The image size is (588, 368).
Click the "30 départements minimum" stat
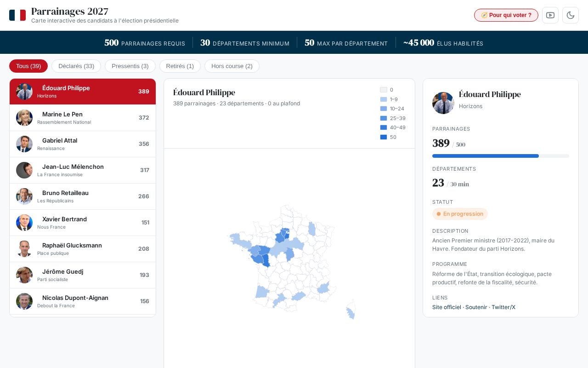pos(245,43)
